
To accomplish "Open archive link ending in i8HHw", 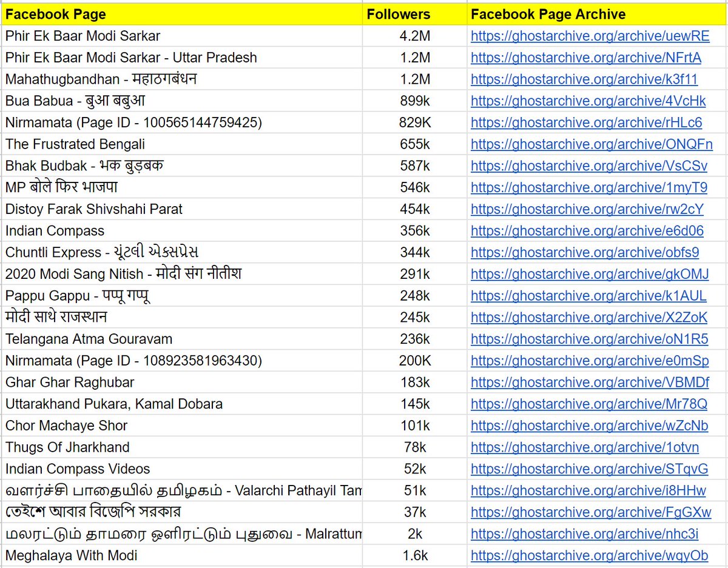I will point(588,490).
